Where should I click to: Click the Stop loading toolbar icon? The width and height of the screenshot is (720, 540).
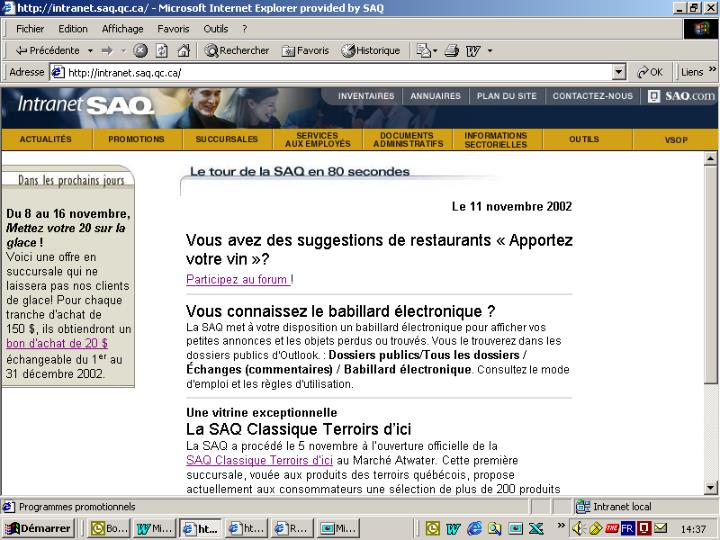(141, 51)
